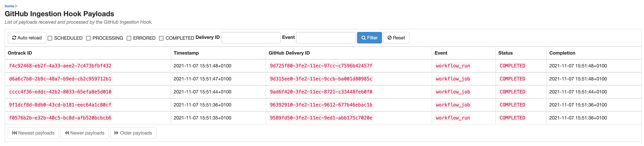Image resolution: width=644 pixels, height=146 pixels.
Task: Click the GitHub Ingestion Hook Payloads heading
Action: click(x=59, y=14)
